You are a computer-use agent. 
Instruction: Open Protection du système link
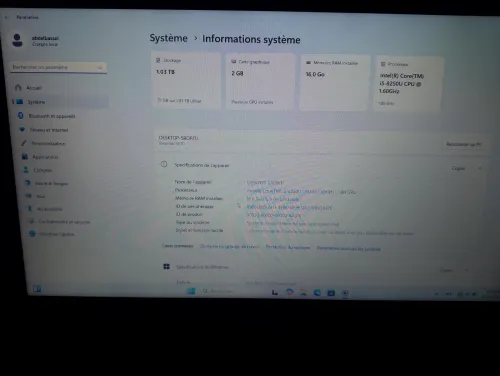coord(288,248)
